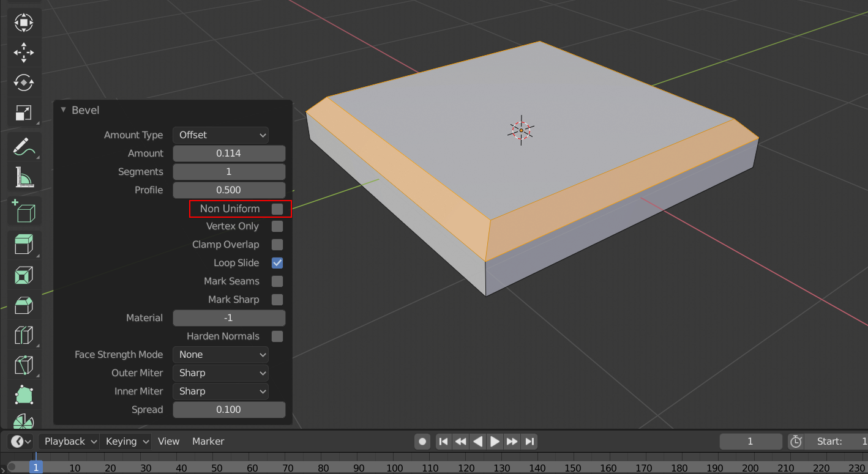Open the timeline editor type menu
The width and height of the screenshot is (868, 474).
pyautogui.click(x=21, y=441)
